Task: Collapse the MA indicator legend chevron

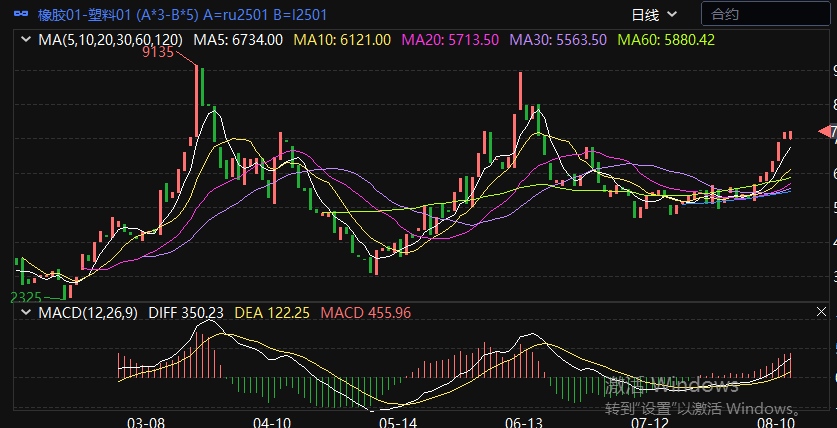Action: pos(25,40)
